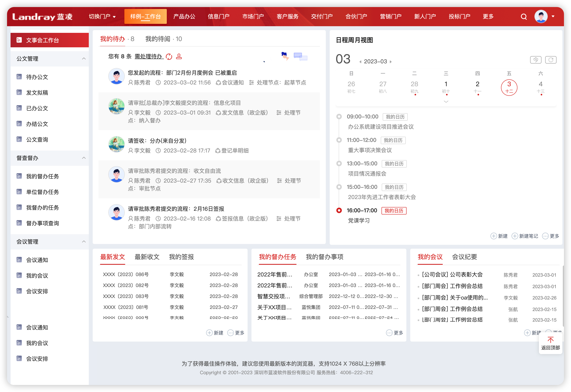Click 新建 in the 最新发文 panel
The width and height of the screenshot is (571, 392).
pyautogui.click(x=215, y=333)
